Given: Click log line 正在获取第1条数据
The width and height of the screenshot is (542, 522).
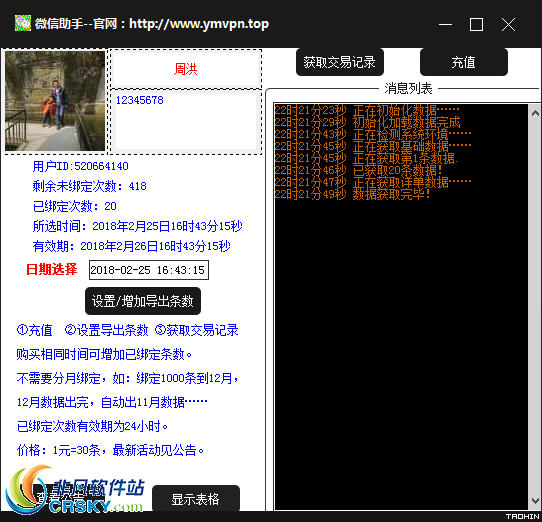Looking at the screenshot, I should (366, 158).
